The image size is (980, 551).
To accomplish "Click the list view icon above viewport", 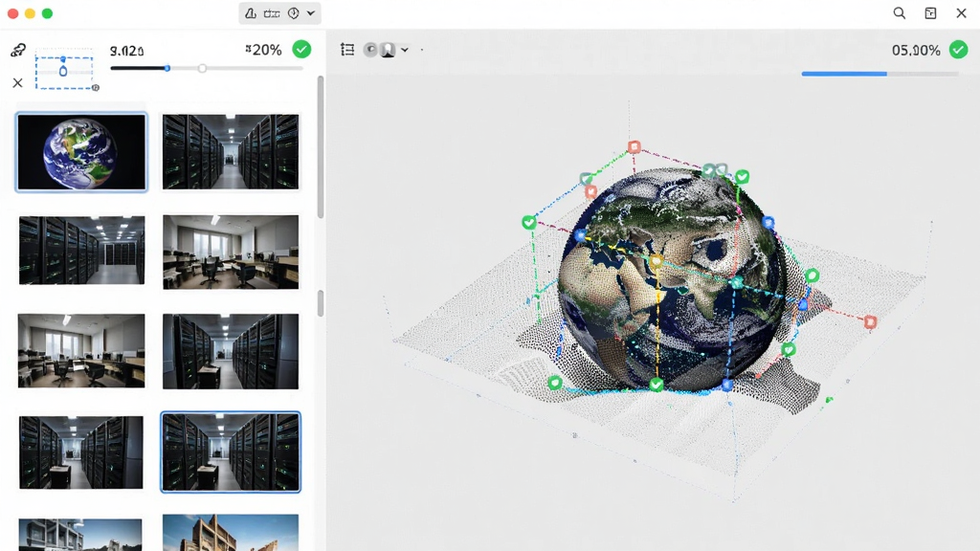I will 347,50.
